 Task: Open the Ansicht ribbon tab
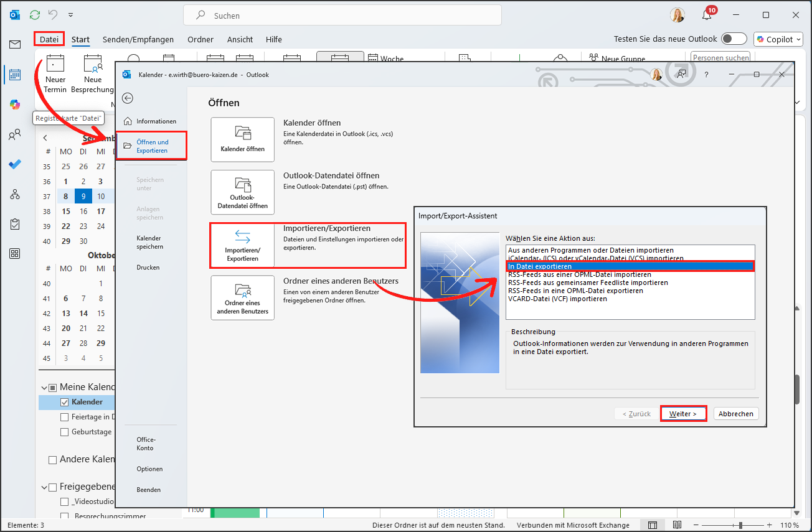click(x=240, y=39)
